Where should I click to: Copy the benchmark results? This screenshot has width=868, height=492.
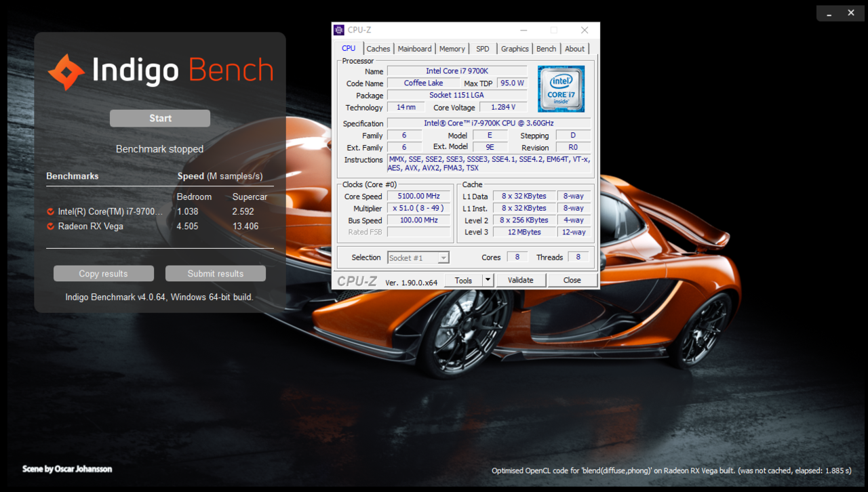[104, 274]
